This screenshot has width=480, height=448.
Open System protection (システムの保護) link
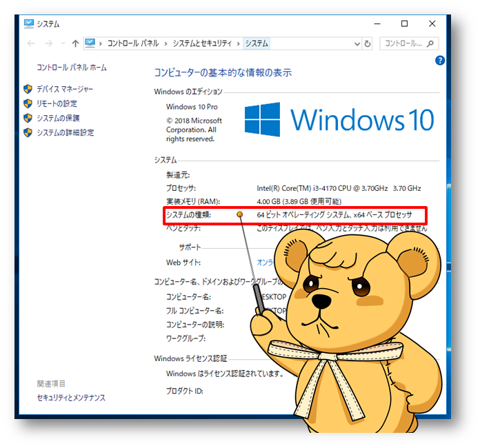pyautogui.click(x=58, y=118)
